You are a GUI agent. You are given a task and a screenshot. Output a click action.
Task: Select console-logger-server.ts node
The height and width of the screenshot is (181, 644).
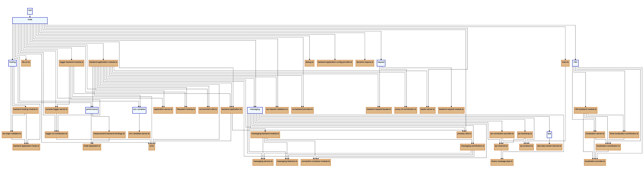point(56,110)
